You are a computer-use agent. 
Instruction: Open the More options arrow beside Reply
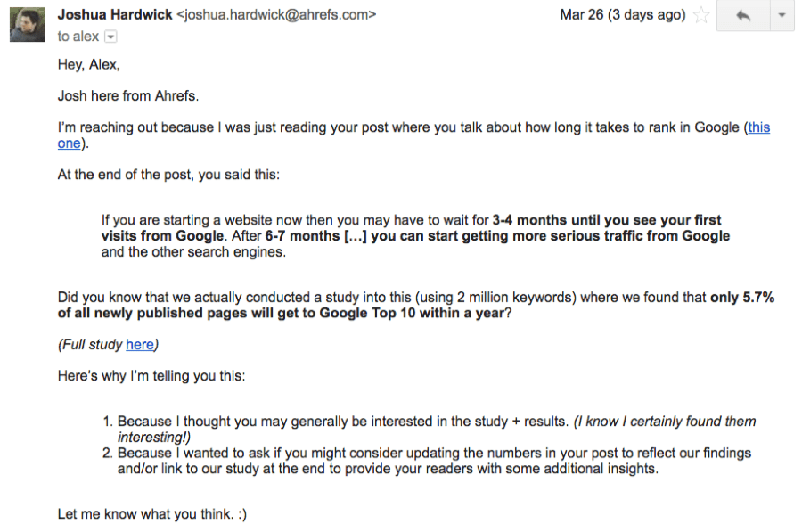[x=782, y=16]
